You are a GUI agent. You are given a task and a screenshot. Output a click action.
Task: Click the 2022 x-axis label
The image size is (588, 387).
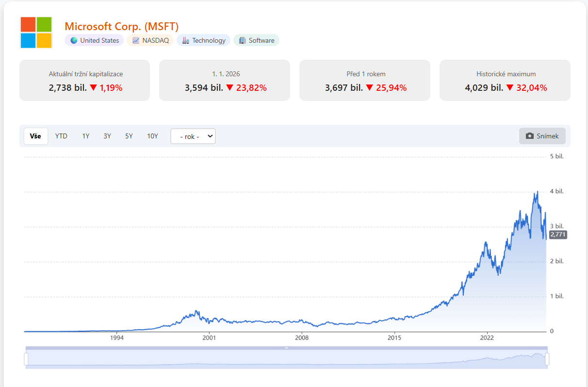(x=487, y=337)
